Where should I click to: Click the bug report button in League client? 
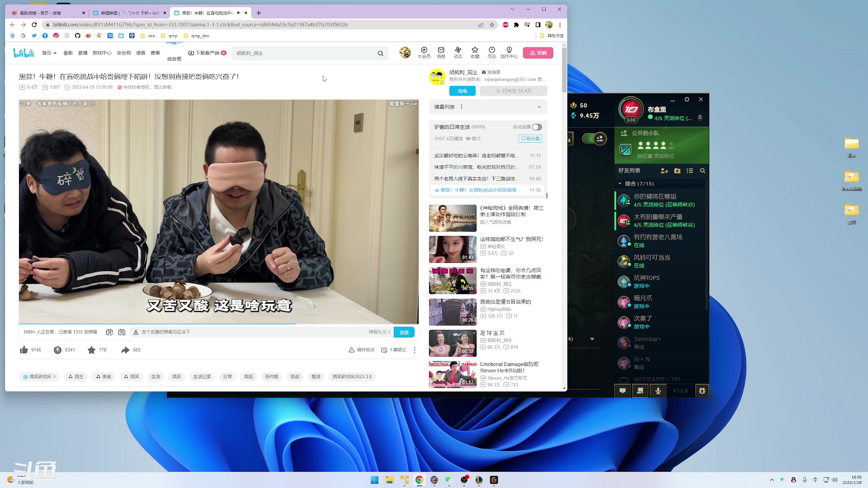[702, 391]
